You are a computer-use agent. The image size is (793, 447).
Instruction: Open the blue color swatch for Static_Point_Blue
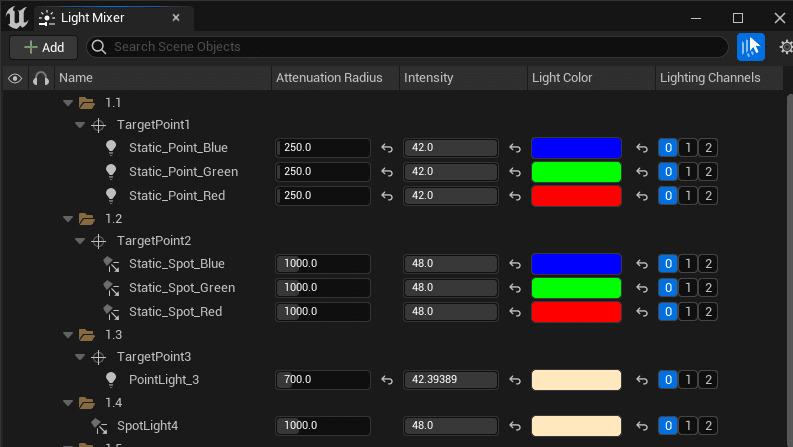pos(576,148)
